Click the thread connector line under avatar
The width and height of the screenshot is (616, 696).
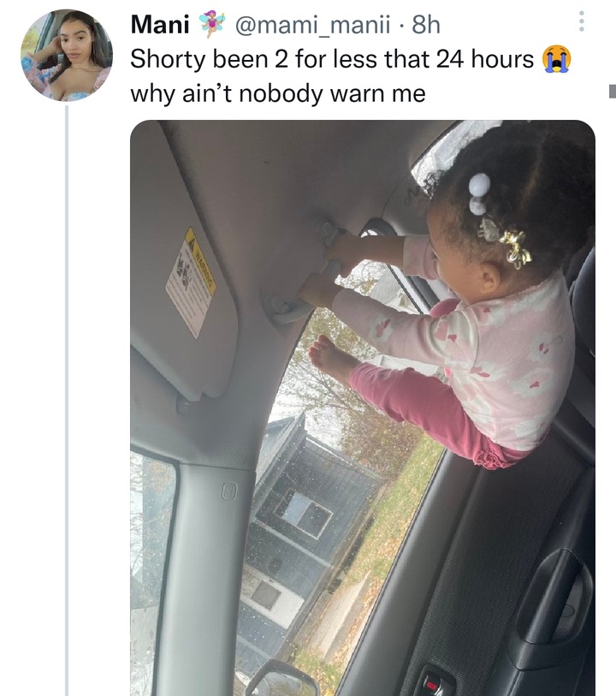(67, 400)
